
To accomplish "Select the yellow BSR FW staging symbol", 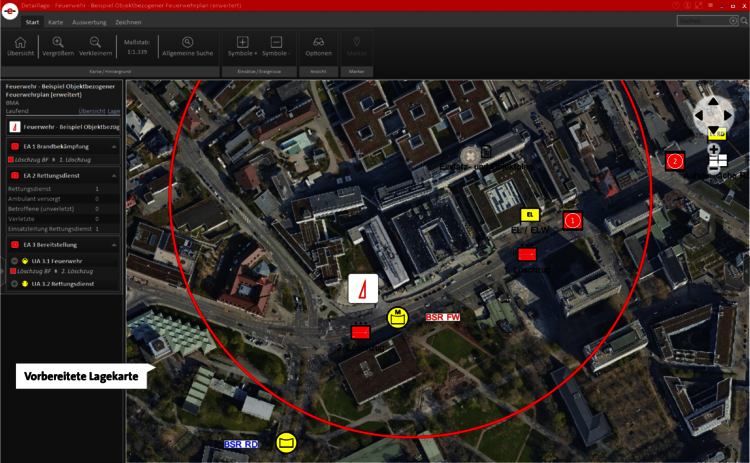I will [397, 318].
